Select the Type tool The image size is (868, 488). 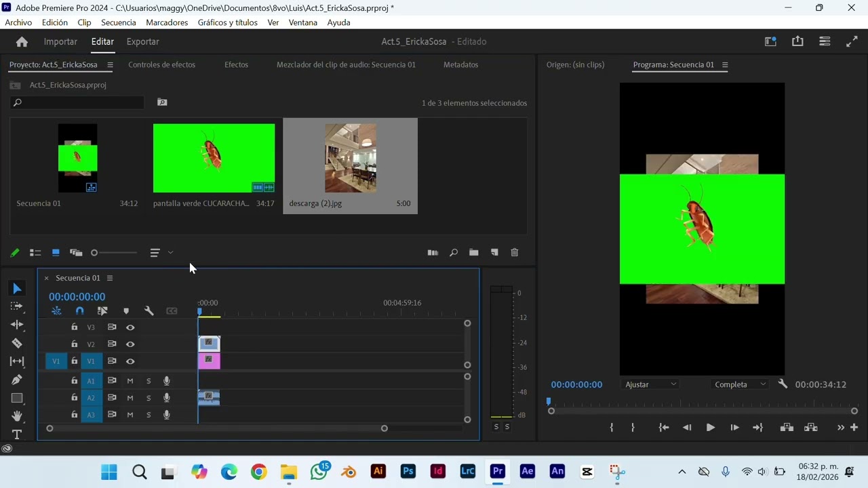pos(17,434)
